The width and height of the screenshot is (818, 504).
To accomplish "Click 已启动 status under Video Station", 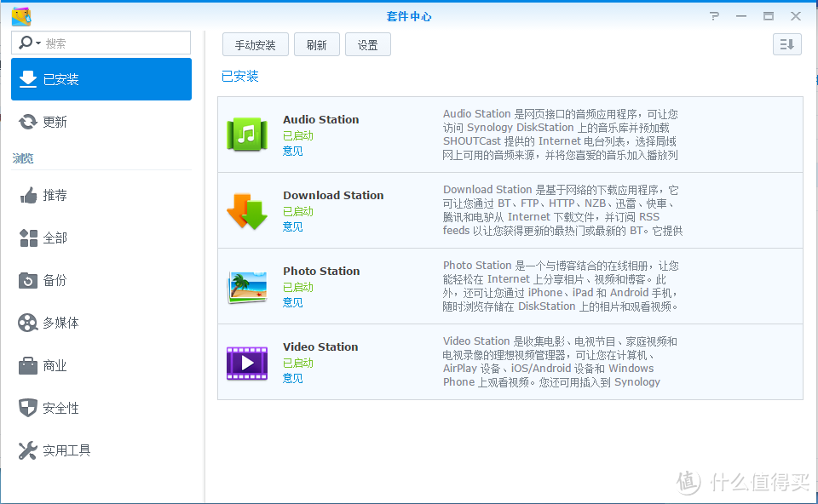I will coord(298,363).
